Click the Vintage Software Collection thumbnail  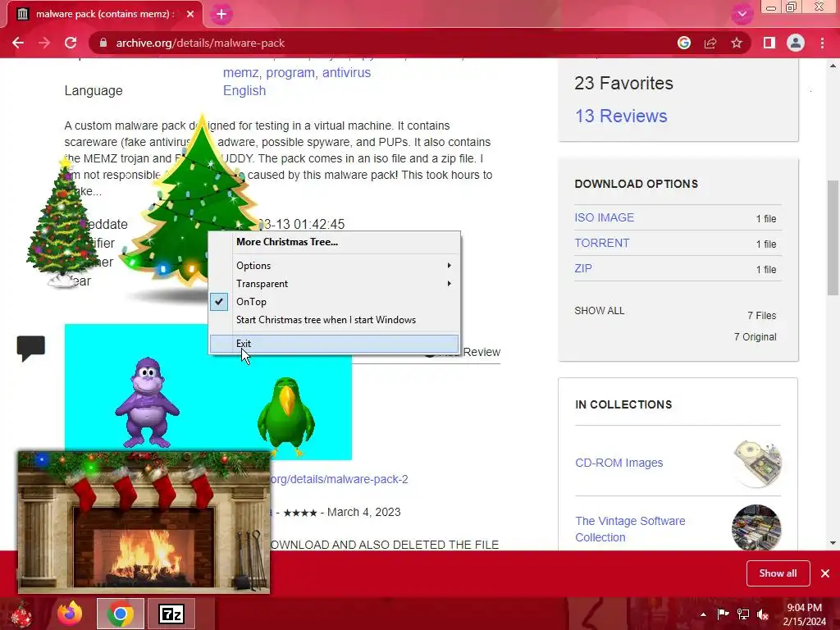click(x=756, y=527)
